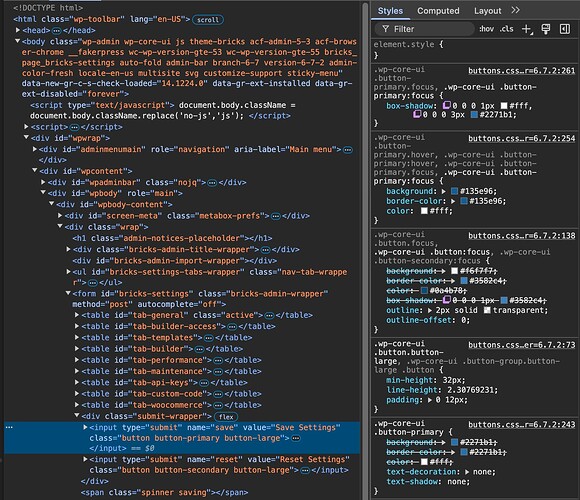Expand the bricks-admin-title-wrapper div
Image resolution: width=580 pixels, height=500 pixels.
click(68, 249)
